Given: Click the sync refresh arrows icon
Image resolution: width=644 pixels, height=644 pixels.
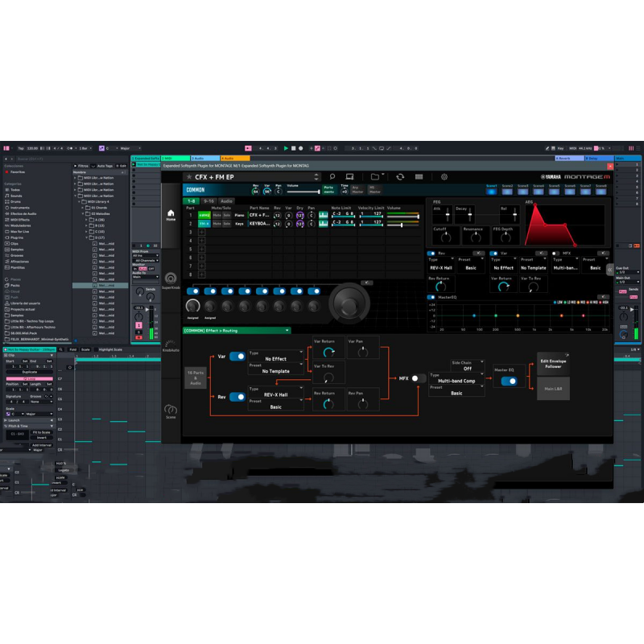Looking at the screenshot, I should pos(400,176).
